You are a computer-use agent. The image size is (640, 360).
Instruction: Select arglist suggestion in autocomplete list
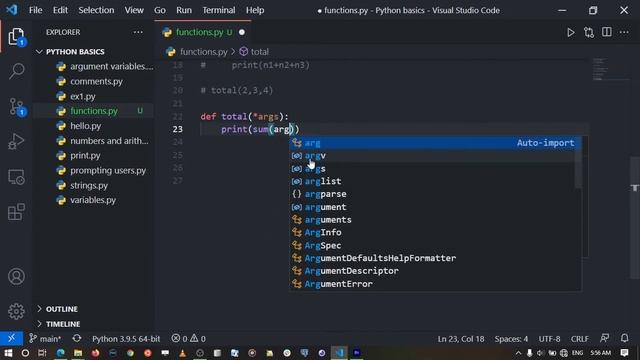point(435,181)
